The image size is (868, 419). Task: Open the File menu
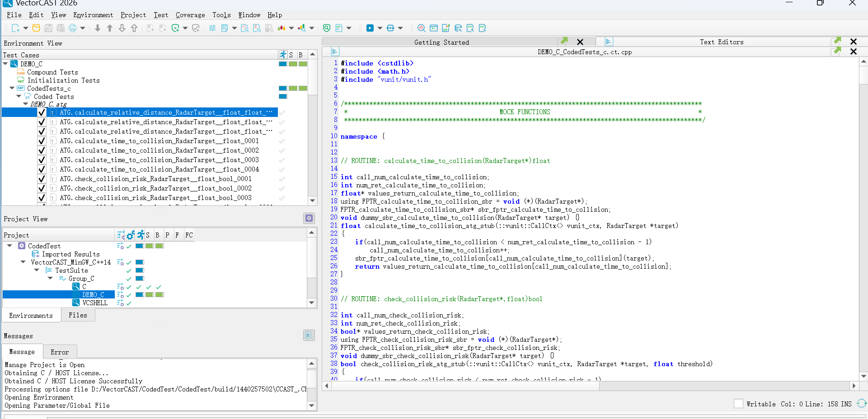point(14,15)
